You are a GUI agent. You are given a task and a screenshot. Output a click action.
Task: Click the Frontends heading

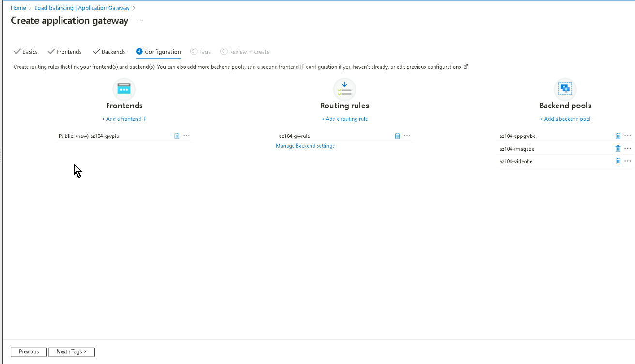(124, 106)
